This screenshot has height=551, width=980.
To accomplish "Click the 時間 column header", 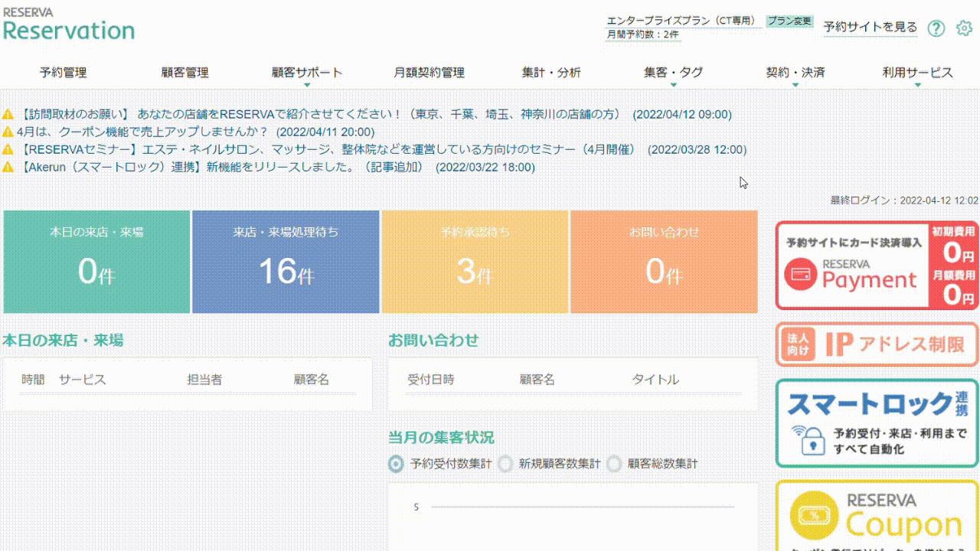I will (x=33, y=380).
